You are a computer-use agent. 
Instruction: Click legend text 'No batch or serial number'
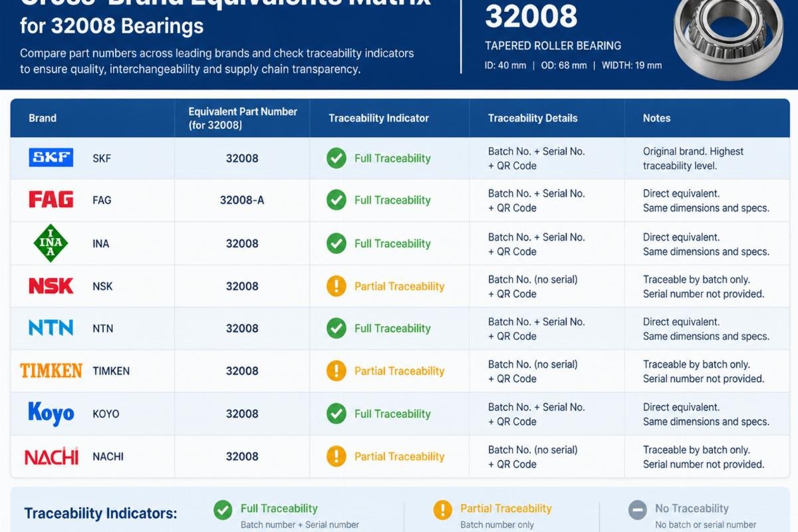pyautogui.click(x=706, y=525)
